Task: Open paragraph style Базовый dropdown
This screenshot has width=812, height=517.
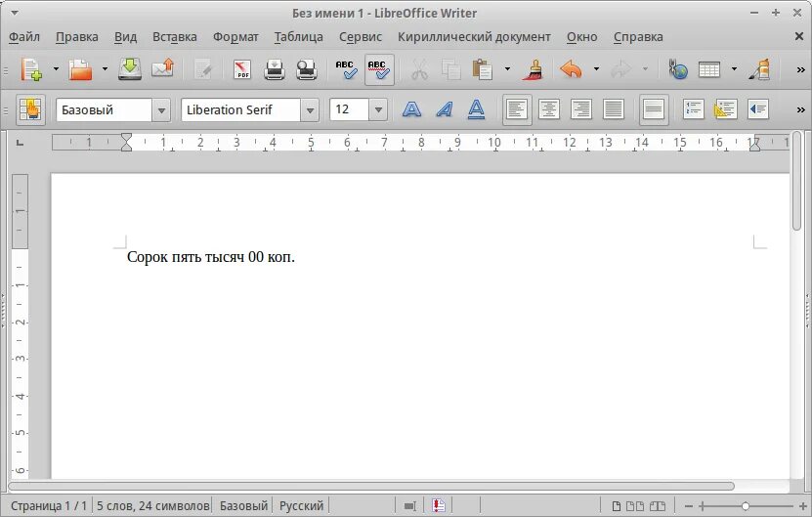Action: coord(161,109)
